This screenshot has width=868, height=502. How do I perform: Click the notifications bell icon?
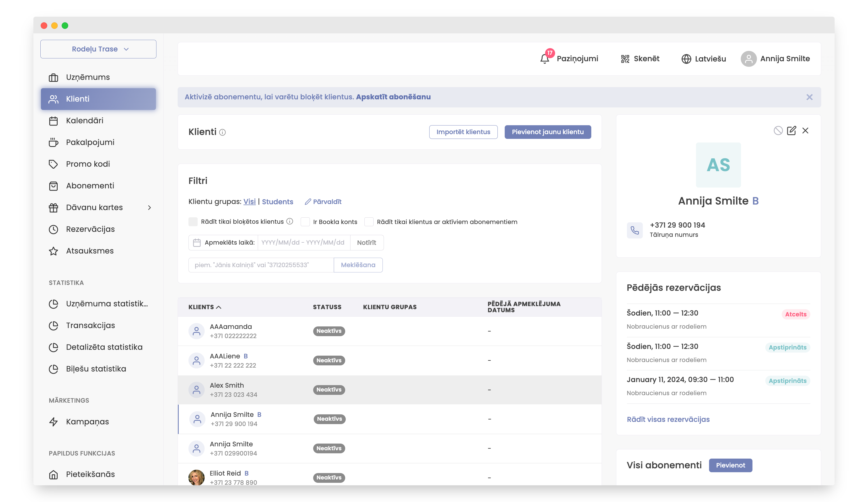click(x=545, y=59)
